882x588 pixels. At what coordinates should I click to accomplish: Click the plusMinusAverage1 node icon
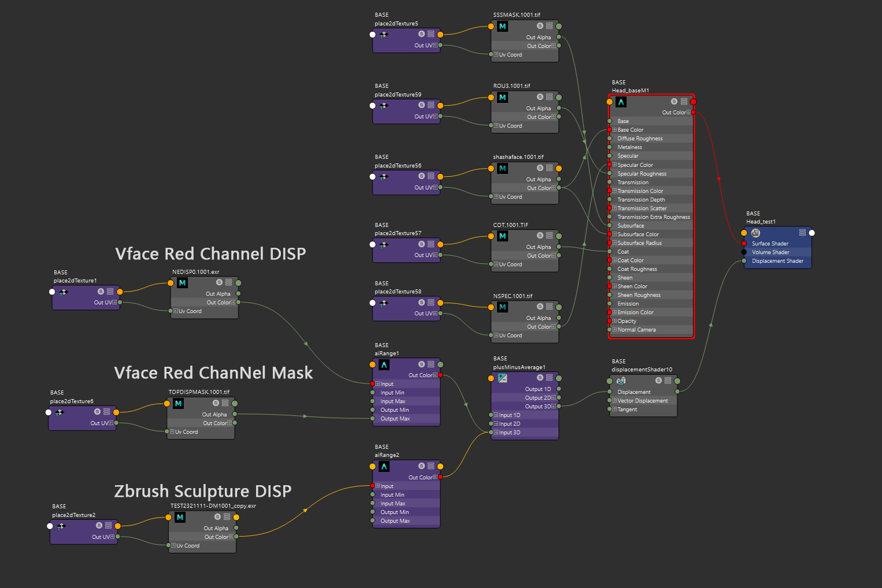click(x=502, y=378)
